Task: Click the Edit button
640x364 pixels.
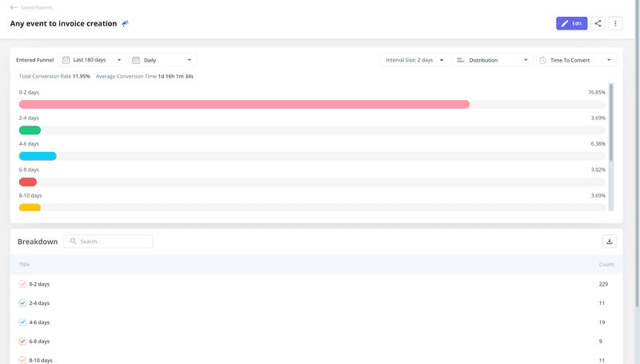Action: tap(571, 23)
